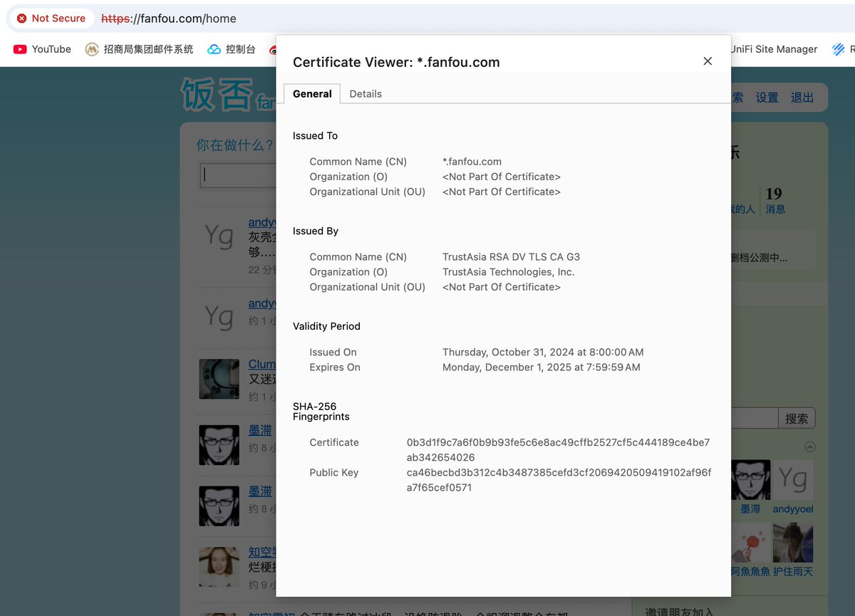Image resolution: width=855 pixels, height=616 pixels.
Task: Click the Issued On date value
Action: (x=543, y=353)
